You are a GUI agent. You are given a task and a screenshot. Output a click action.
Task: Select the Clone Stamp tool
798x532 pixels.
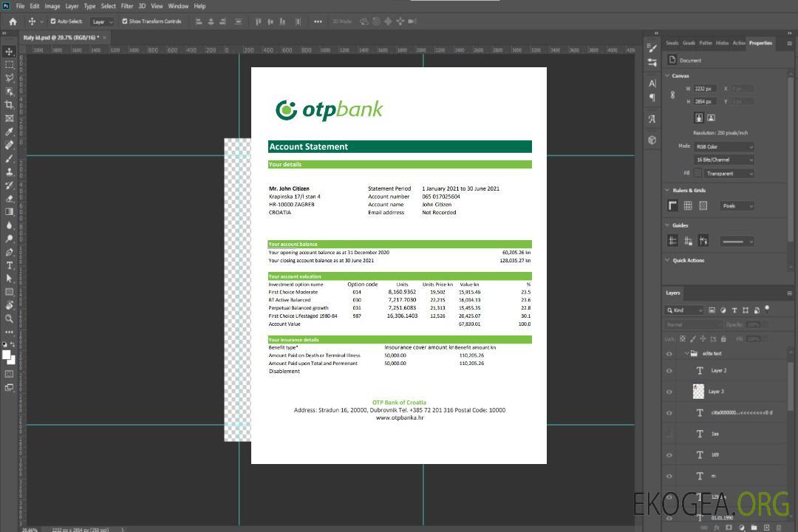9,172
